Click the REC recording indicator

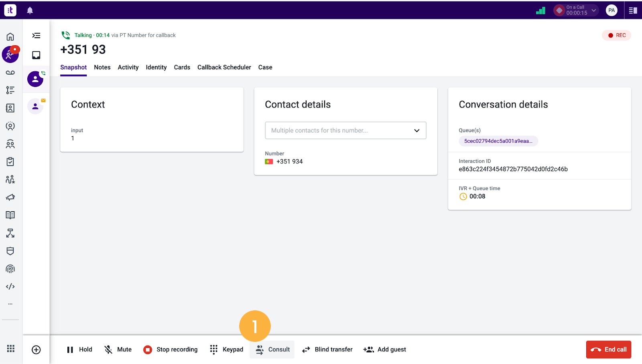[x=617, y=35]
